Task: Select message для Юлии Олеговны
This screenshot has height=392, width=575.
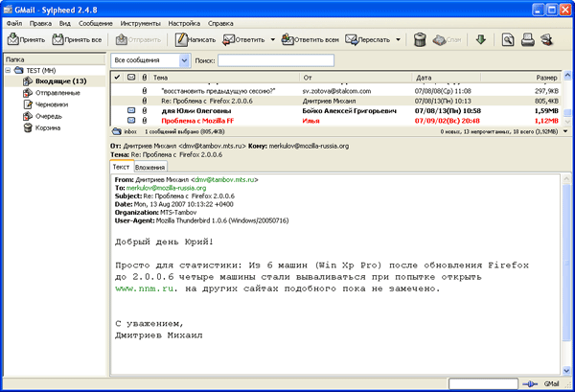Action: (335, 111)
